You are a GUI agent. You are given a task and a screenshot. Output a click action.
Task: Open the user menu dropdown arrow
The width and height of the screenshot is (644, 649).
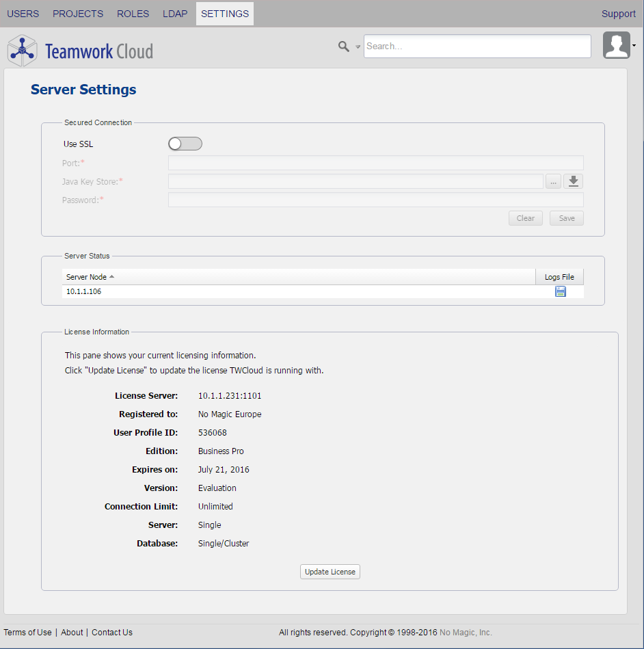634,46
